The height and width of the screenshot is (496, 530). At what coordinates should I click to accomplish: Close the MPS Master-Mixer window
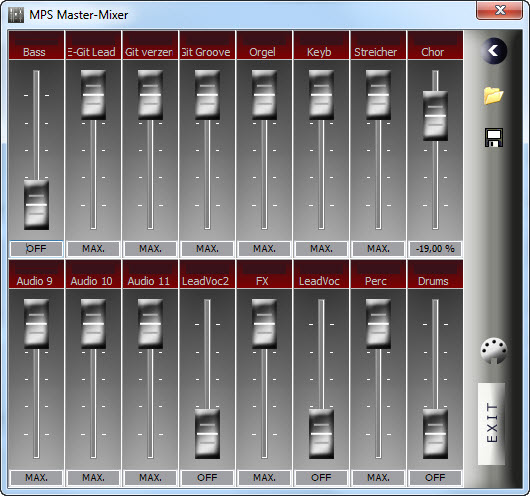[x=500, y=10]
